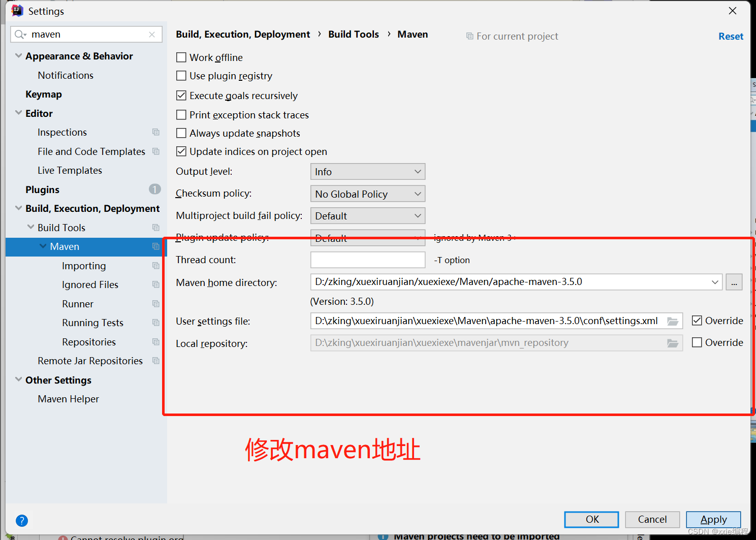Screen dimensions: 756x540
Task: Click project-level icon beside Ignored Files
Action: click(x=156, y=284)
